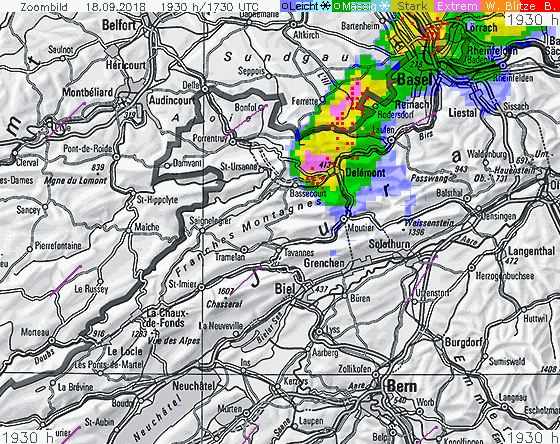The width and height of the screenshot is (560, 444).
Task: Click the 18.09.2018 date in header
Action: point(116,7)
